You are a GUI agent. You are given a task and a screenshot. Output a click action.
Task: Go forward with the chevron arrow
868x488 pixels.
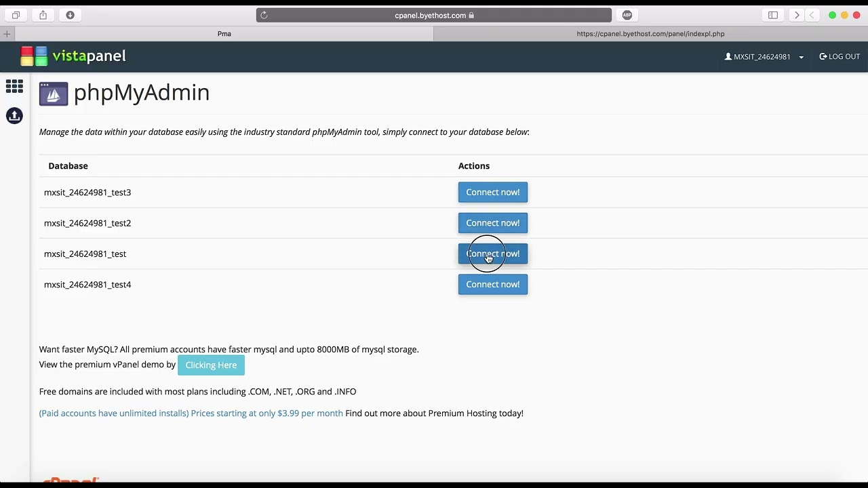coord(797,15)
